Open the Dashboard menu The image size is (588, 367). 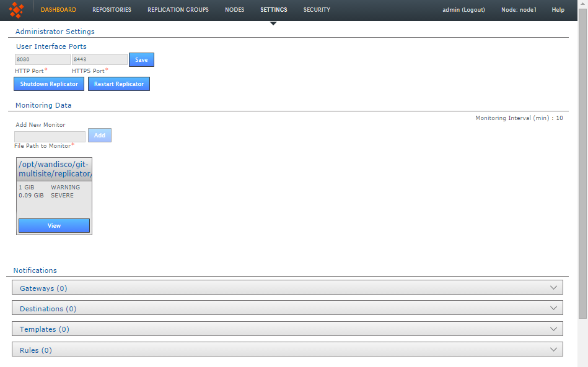pos(58,10)
